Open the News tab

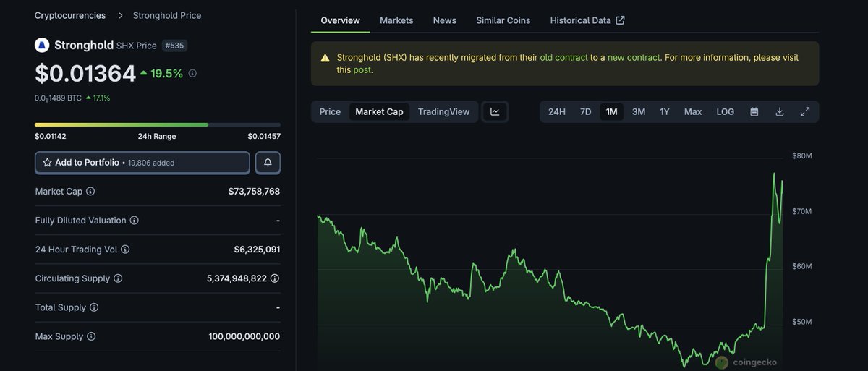[445, 20]
